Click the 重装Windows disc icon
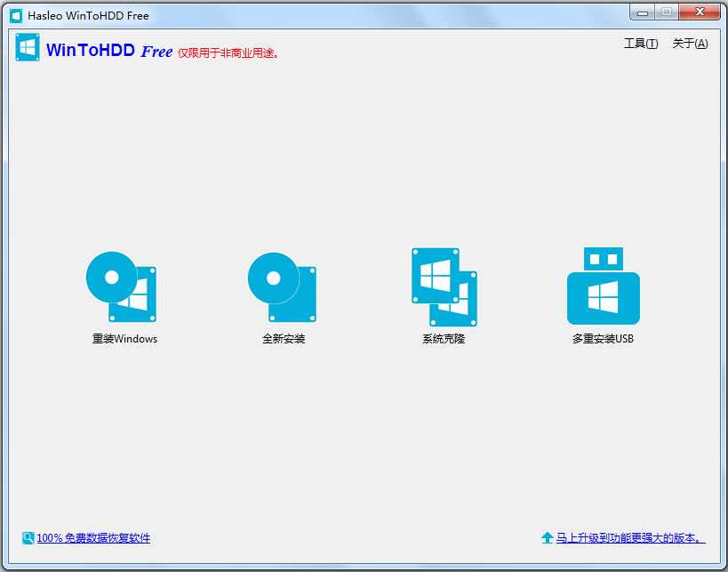 point(122,286)
